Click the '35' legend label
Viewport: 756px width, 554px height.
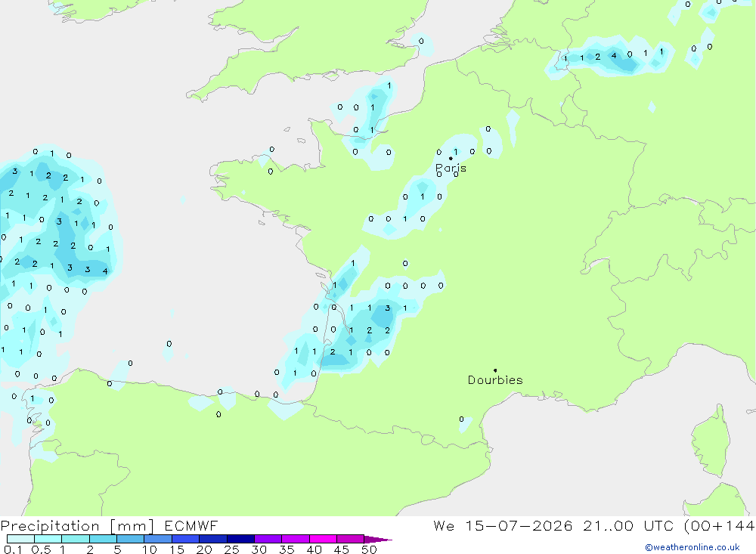pyautogui.click(x=287, y=549)
